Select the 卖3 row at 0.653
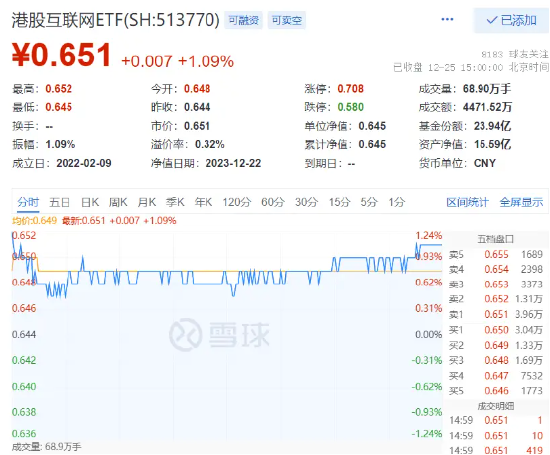 pos(496,285)
